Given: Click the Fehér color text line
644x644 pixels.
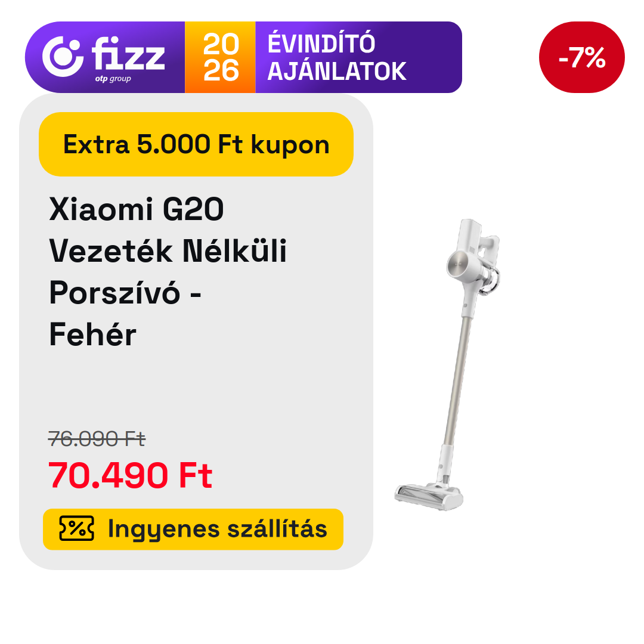Looking at the screenshot, I should click(x=93, y=335).
